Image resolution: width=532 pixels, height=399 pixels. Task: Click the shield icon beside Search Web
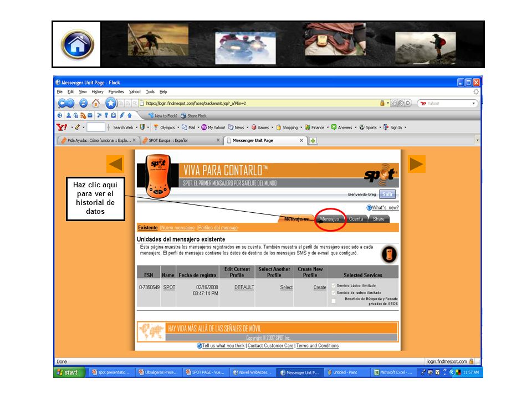tap(142, 127)
